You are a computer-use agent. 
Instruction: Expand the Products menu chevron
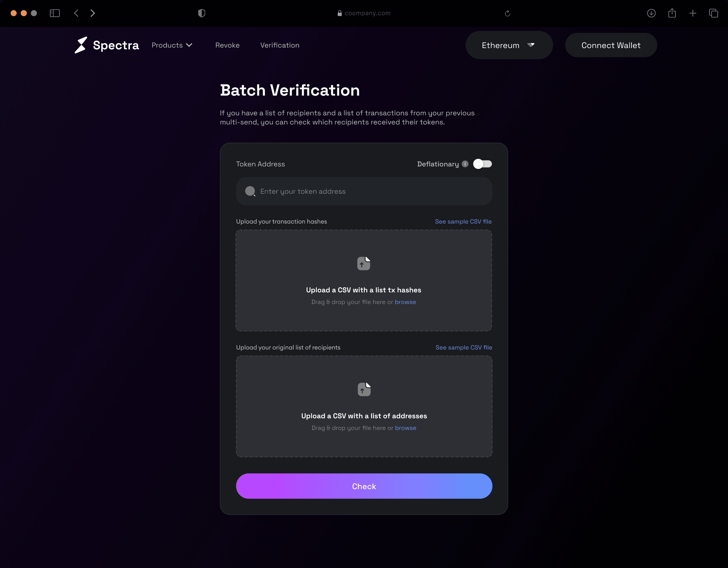click(x=189, y=45)
